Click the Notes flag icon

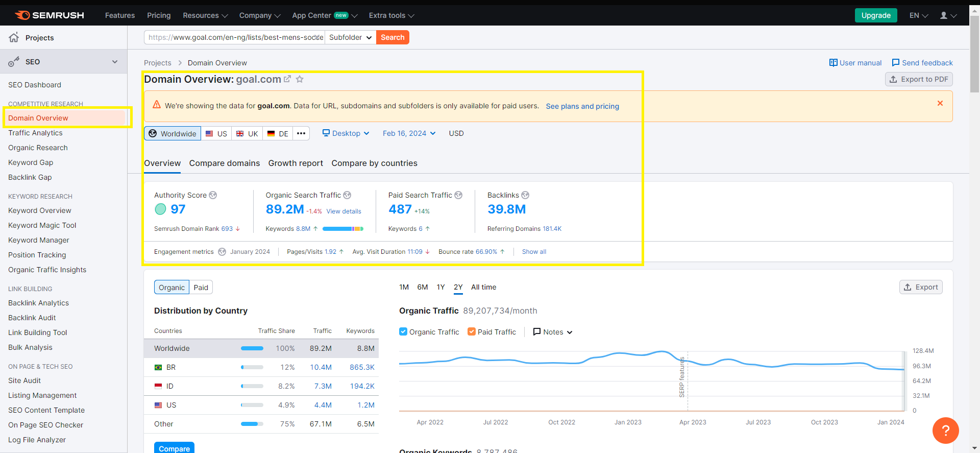point(537,332)
